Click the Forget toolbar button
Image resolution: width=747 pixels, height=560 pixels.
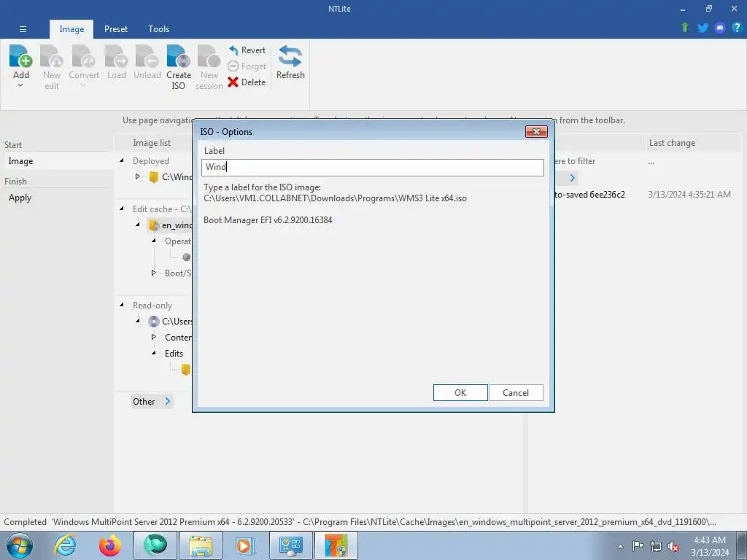tap(247, 66)
